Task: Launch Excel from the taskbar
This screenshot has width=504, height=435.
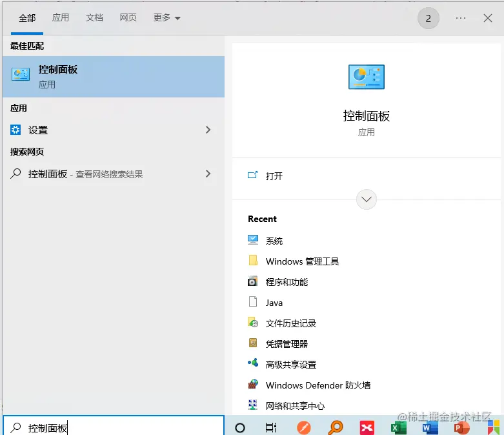Action: (x=398, y=428)
